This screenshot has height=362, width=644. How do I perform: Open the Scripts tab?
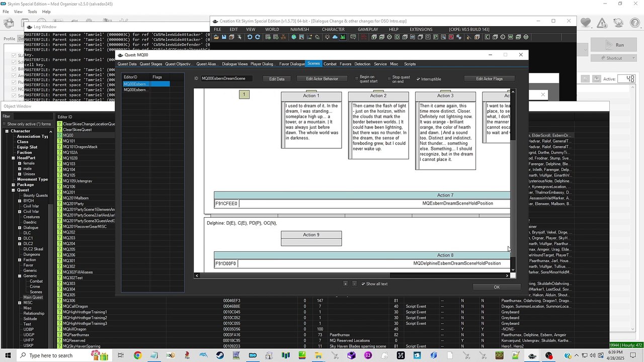[410, 64]
